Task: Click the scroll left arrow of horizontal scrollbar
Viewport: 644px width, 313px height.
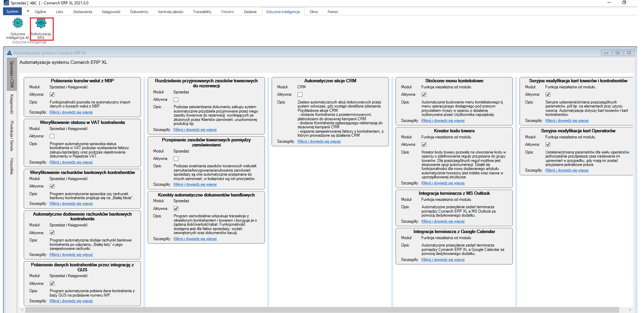Action: 23,310
